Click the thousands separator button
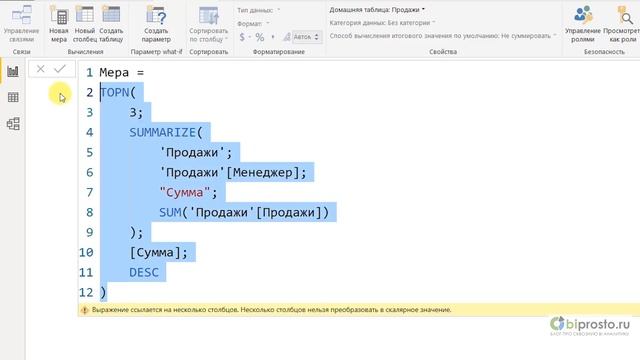This screenshot has width=640, height=360. (273, 37)
